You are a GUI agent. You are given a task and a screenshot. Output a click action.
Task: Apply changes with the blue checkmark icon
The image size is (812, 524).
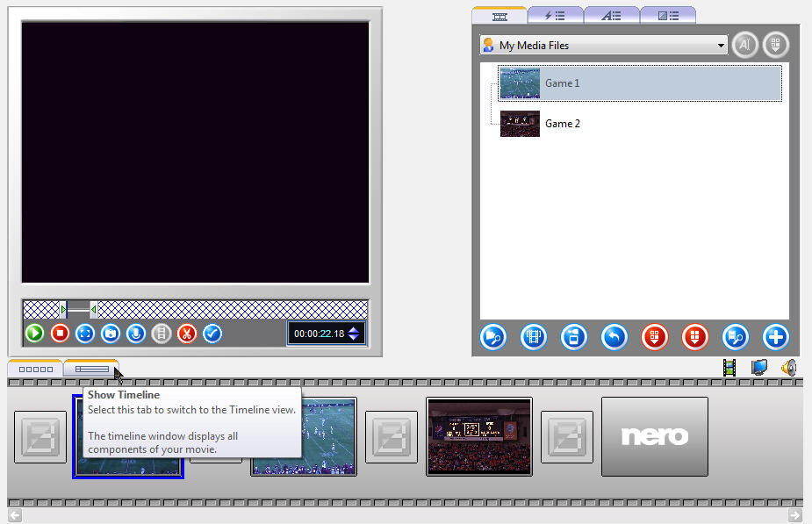(212, 334)
